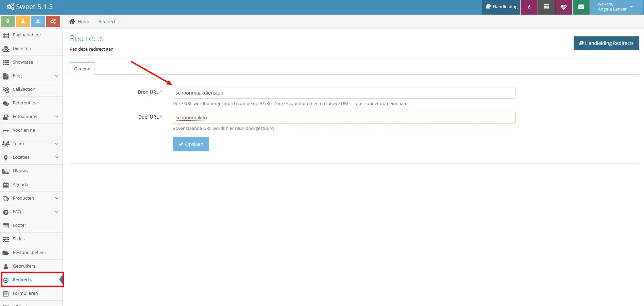
Task: Click the diamond icon in top header
Action: (564, 7)
